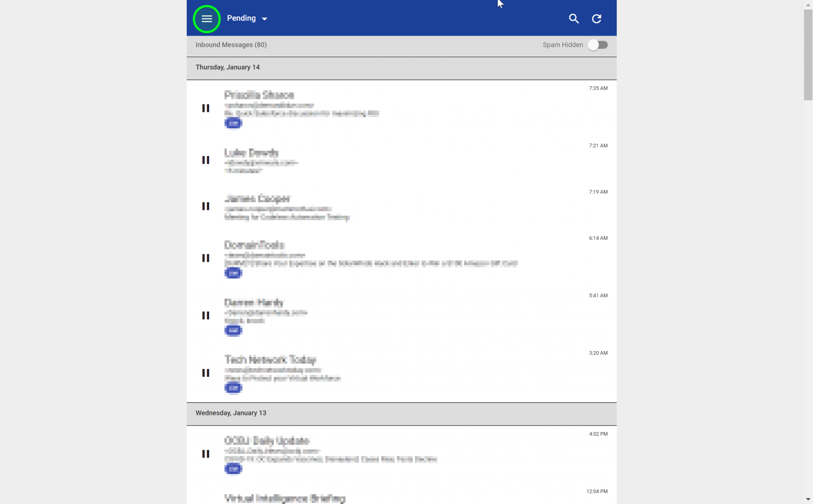Open the Pending folder dropdown
The width and height of the screenshot is (813, 504).
(247, 18)
